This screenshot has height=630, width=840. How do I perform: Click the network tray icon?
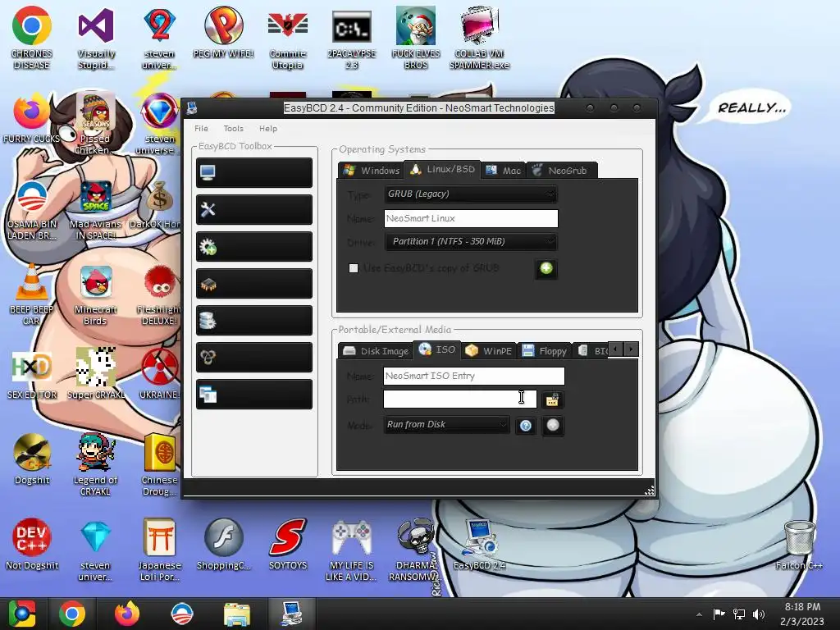click(x=739, y=614)
